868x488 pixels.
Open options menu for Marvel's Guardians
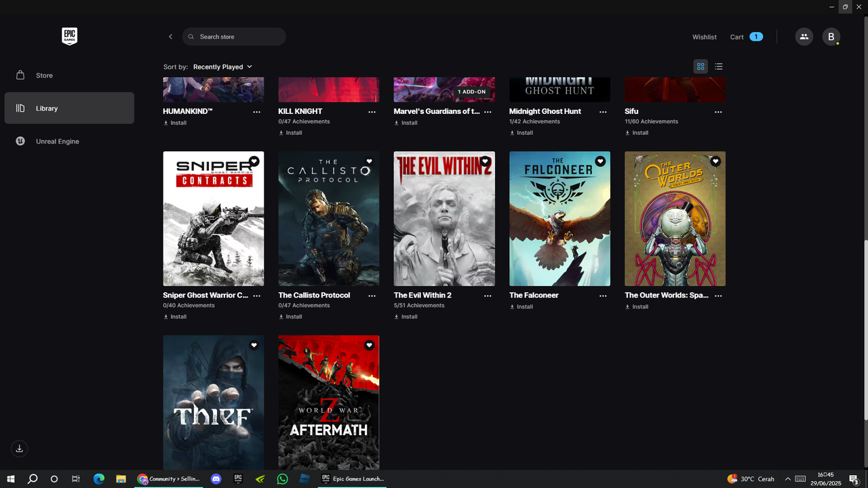pyautogui.click(x=488, y=112)
